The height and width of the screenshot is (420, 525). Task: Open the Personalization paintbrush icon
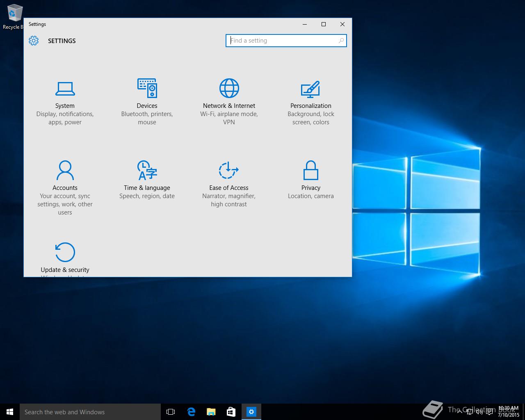310,89
